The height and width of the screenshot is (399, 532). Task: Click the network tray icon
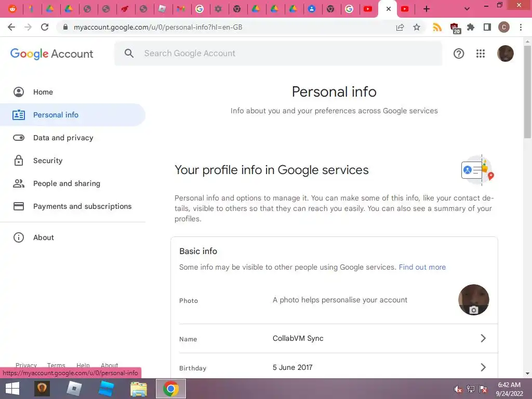click(x=471, y=389)
